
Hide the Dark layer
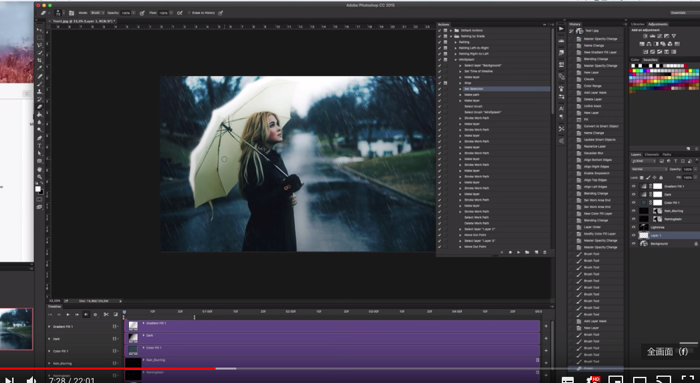pyautogui.click(x=633, y=195)
